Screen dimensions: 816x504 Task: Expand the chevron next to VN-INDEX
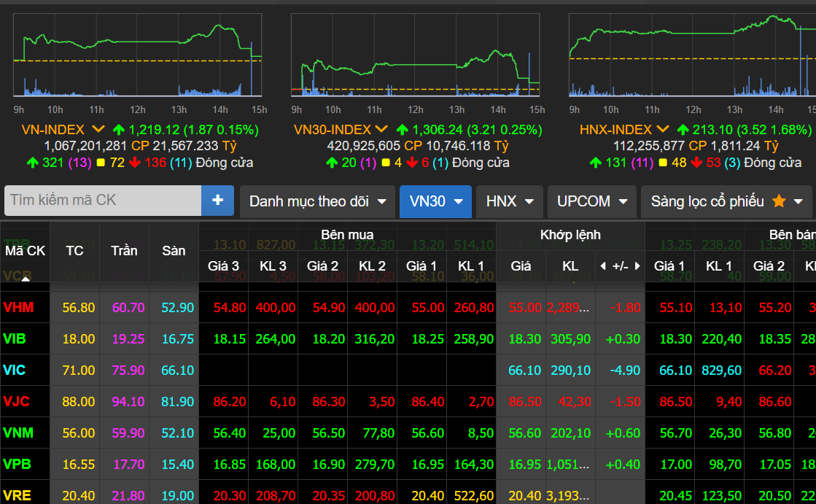(98, 129)
